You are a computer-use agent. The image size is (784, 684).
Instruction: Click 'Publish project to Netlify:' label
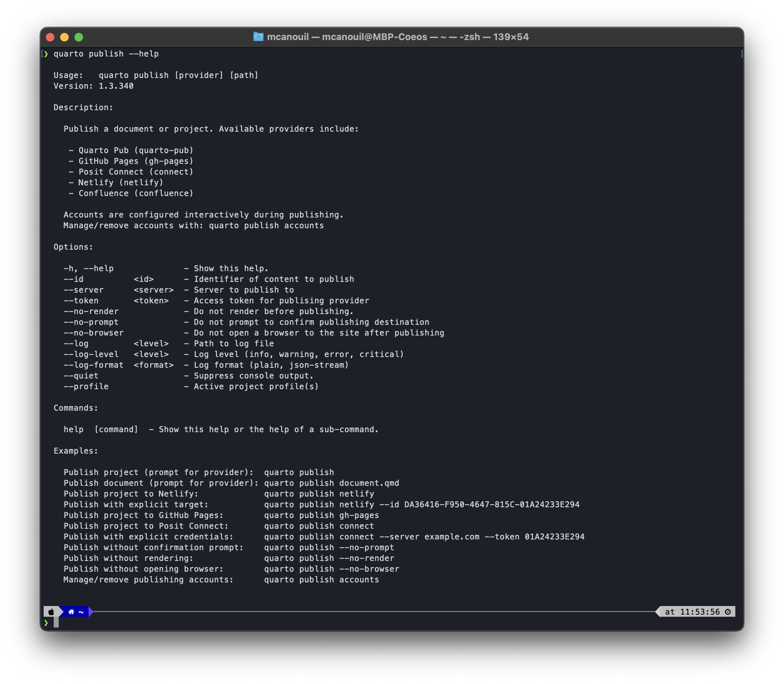(x=131, y=494)
